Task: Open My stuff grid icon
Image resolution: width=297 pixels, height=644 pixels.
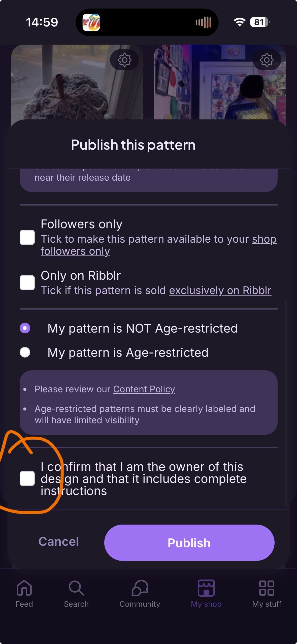Action: [267, 588]
